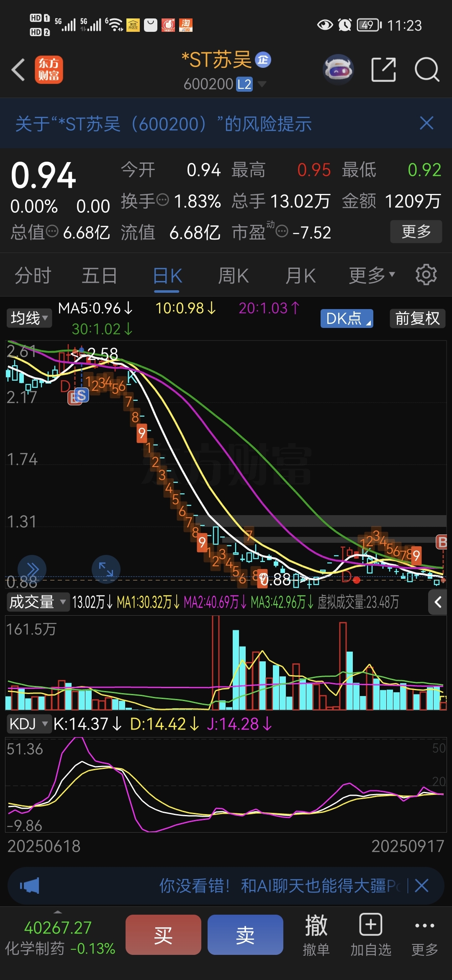
Task: Tap the 虚拟成交量:23.48万 label
Action: pos(358,602)
